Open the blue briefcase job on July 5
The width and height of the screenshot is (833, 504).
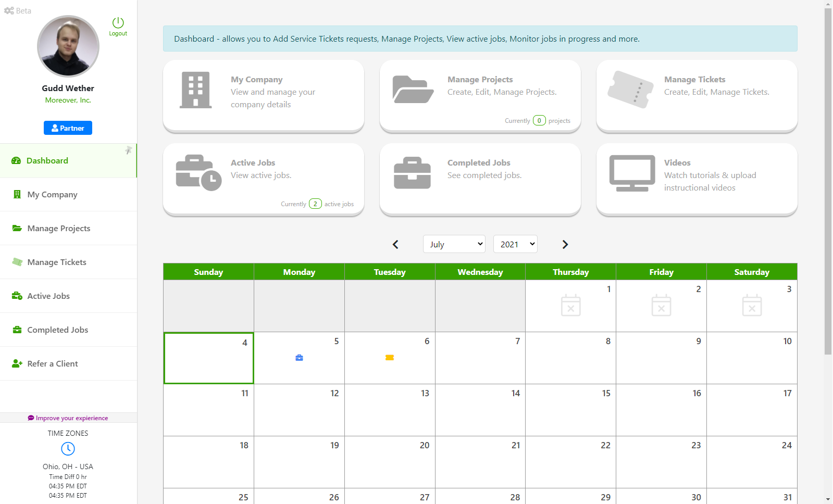click(x=299, y=358)
